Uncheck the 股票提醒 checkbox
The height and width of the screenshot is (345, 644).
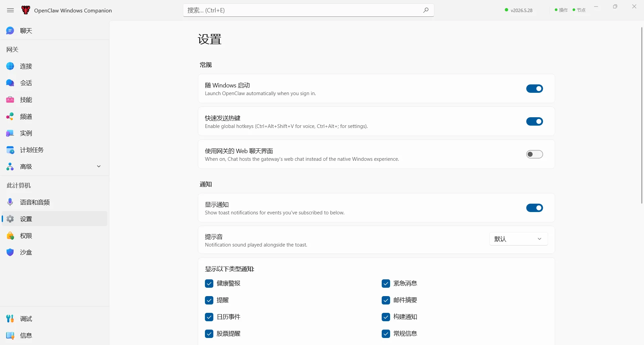pos(209,334)
